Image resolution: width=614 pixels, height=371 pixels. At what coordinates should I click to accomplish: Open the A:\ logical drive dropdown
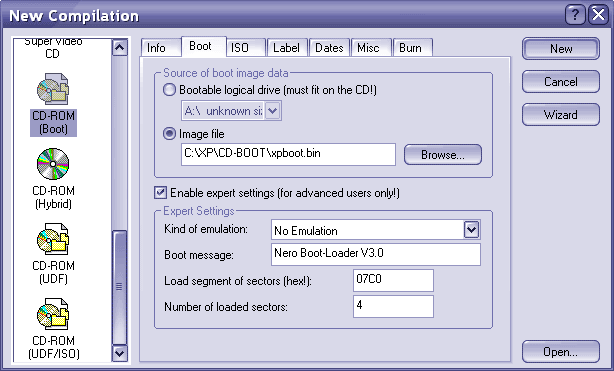point(272,111)
